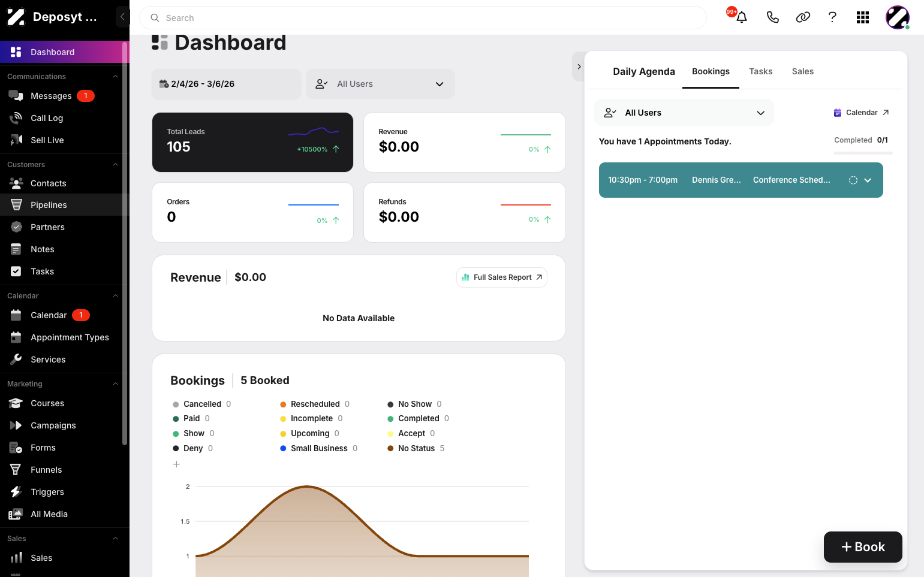Open the user profile avatar

pyautogui.click(x=898, y=17)
